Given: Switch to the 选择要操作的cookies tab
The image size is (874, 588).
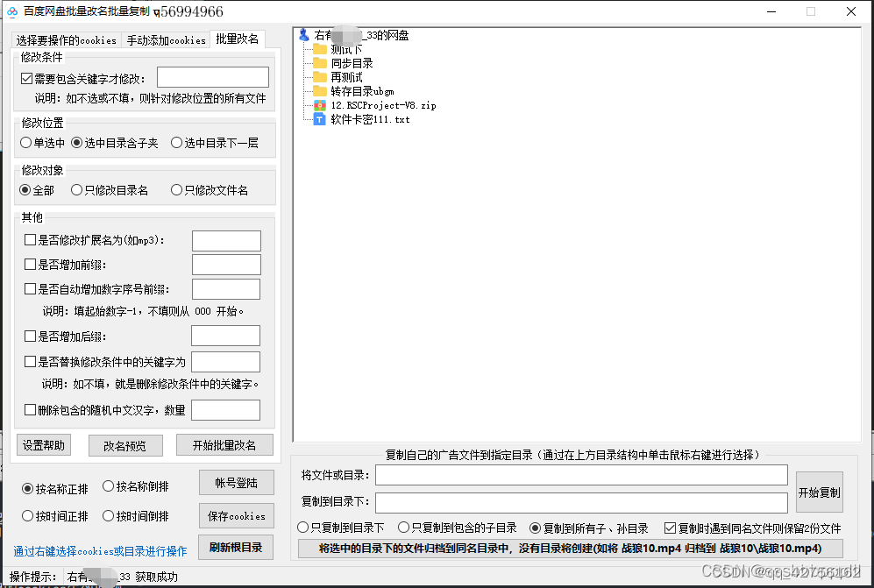Looking at the screenshot, I should tap(66, 39).
